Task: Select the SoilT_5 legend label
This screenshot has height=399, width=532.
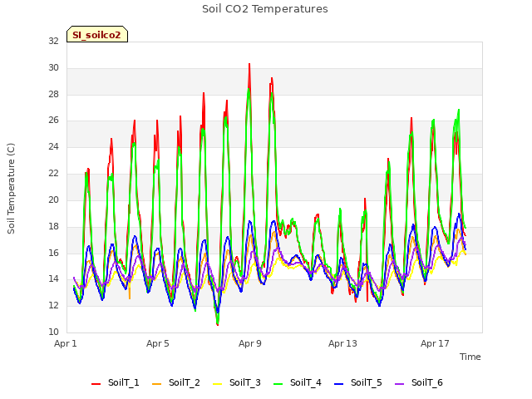Action: [367, 382]
